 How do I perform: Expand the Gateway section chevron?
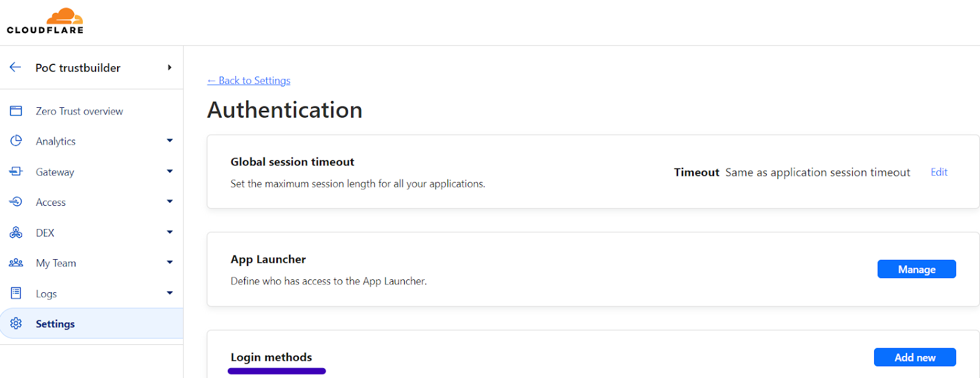170,172
